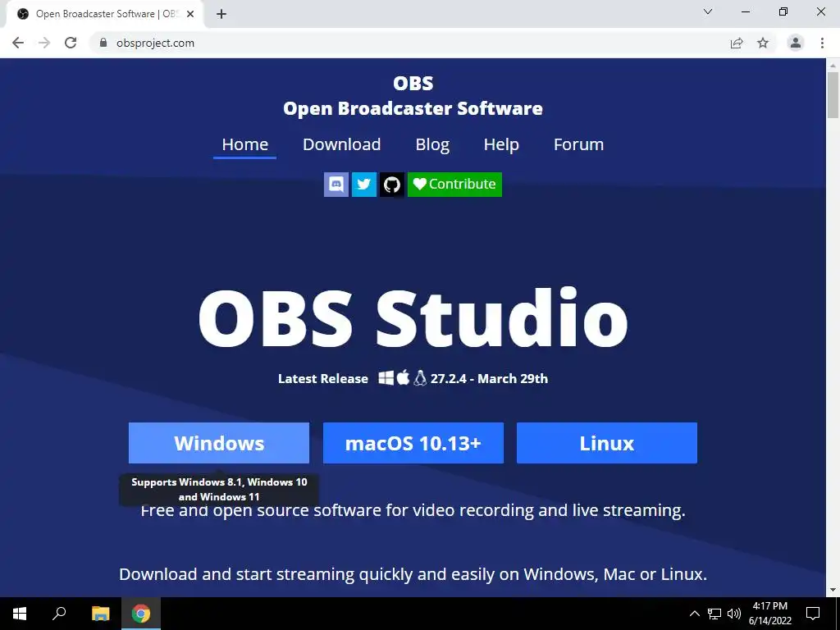Download OBS Studio for Windows

[218, 443]
